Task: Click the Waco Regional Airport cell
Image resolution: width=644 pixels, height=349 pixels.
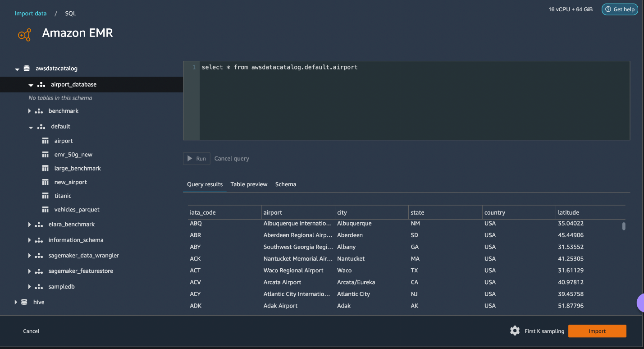Action: 293,271
